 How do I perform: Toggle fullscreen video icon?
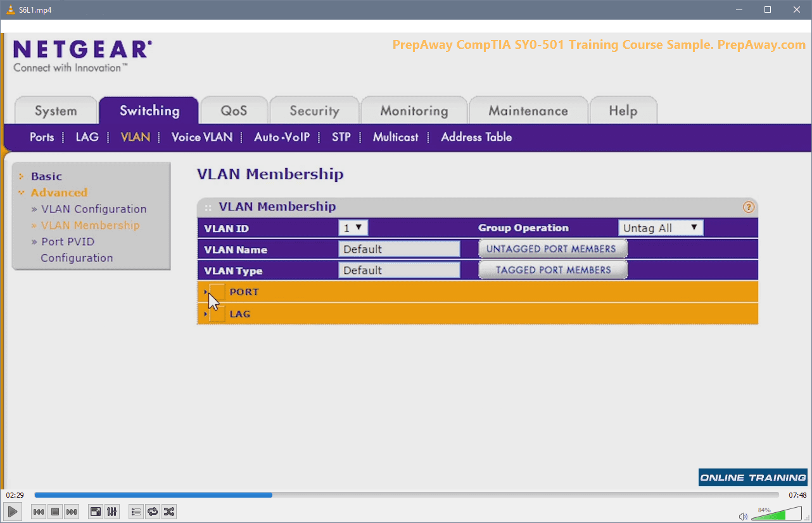[x=95, y=512]
